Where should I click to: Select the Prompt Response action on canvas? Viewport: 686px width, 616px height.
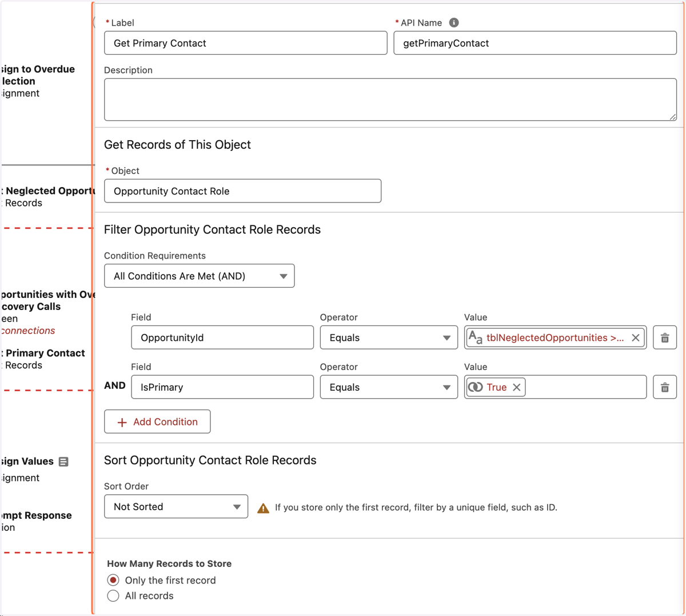click(x=36, y=521)
